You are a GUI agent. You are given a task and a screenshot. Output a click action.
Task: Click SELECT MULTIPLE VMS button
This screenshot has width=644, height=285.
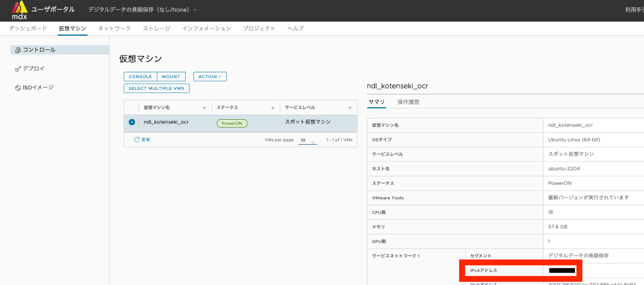tap(156, 88)
